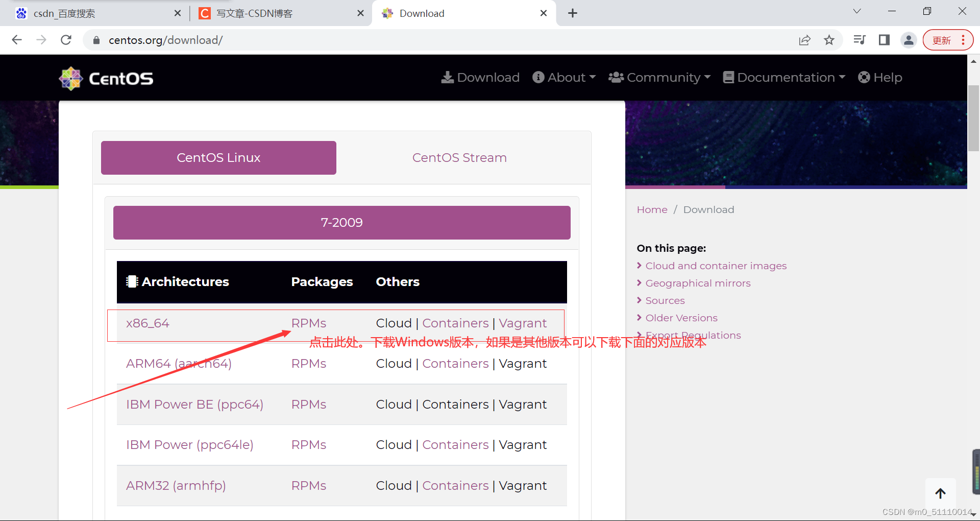Open the Chrome profile avatar menu

pyautogui.click(x=909, y=40)
